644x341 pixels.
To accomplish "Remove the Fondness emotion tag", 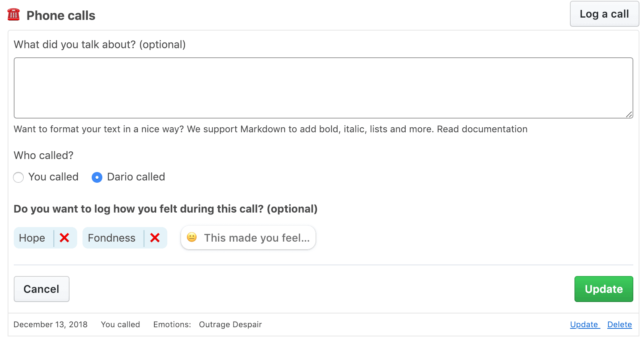I will [155, 238].
